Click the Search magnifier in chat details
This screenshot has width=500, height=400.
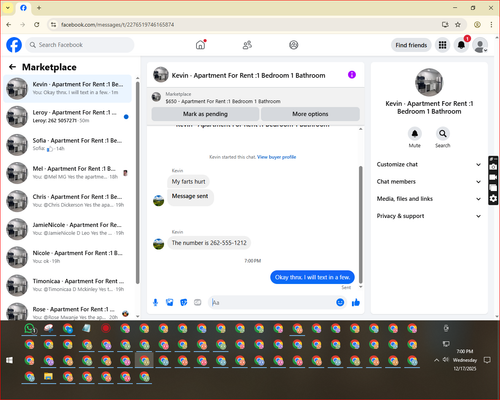[443, 134]
